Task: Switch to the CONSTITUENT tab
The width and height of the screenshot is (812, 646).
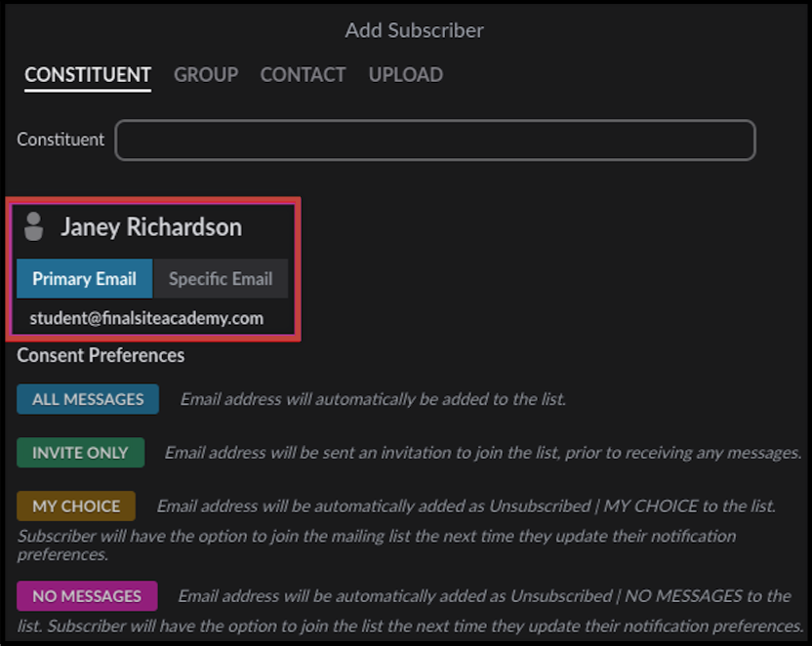Action: point(88,75)
